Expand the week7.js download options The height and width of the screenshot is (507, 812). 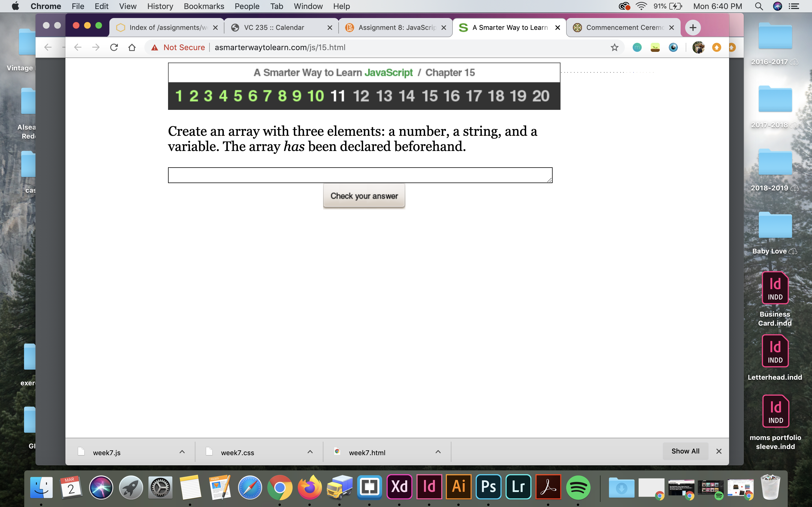pyautogui.click(x=182, y=452)
